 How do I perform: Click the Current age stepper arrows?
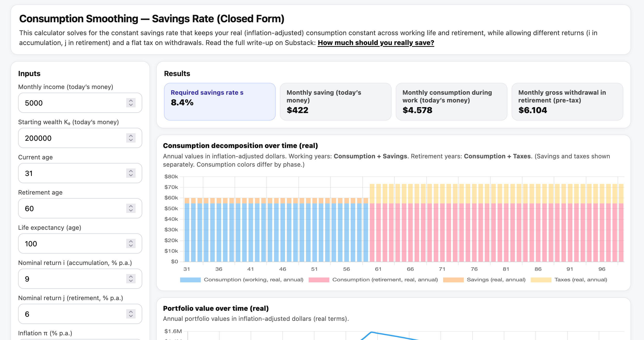tap(131, 173)
